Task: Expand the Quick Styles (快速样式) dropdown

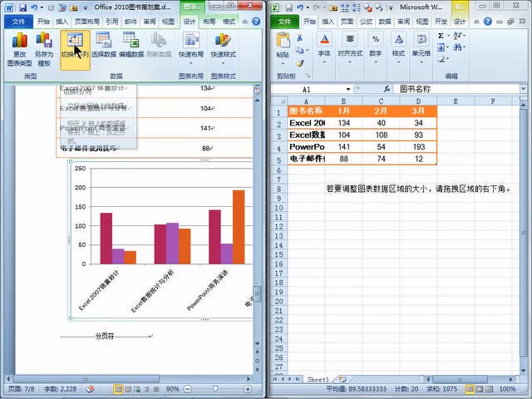Action: pos(222,61)
